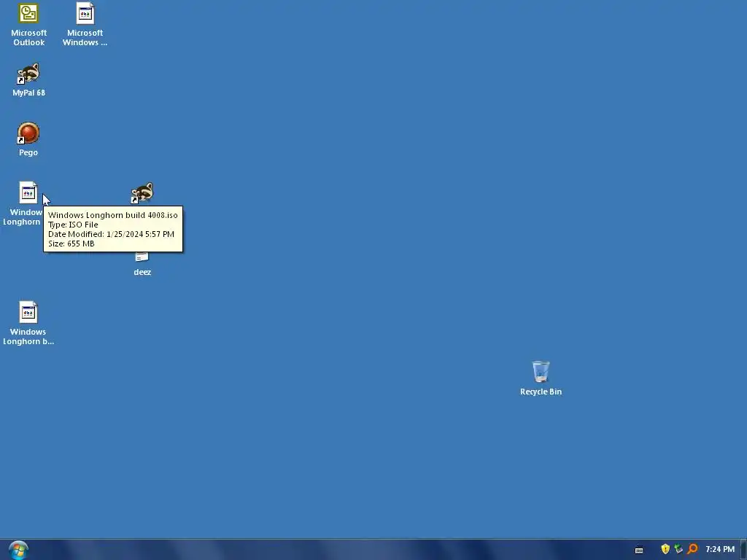
Task: Select the Windows Longhorn b... file icon
Action: coord(28,312)
